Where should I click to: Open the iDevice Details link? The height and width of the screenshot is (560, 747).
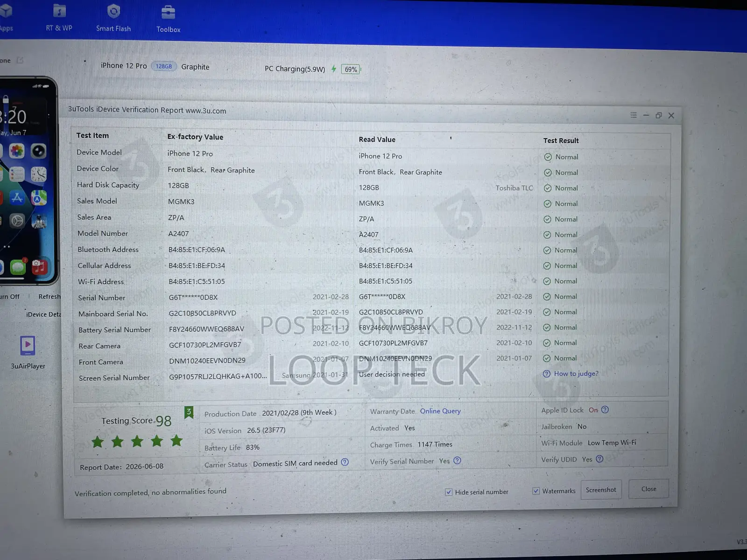[43, 315]
